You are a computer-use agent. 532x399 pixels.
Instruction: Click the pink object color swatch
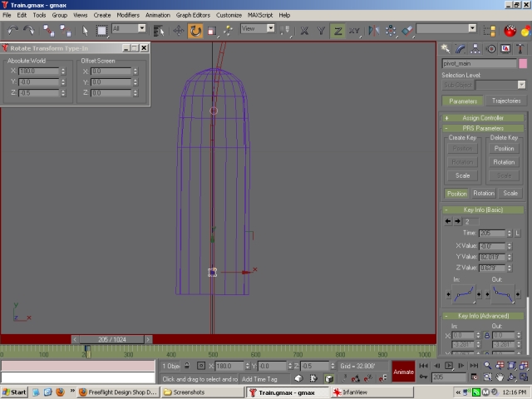pyautogui.click(x=523, y=63)
